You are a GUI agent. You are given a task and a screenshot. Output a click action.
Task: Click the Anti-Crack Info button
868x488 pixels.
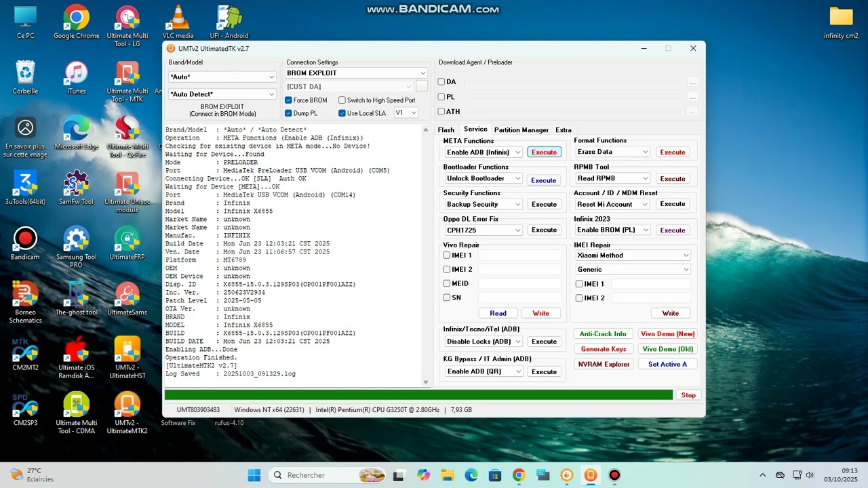point(603,334)
